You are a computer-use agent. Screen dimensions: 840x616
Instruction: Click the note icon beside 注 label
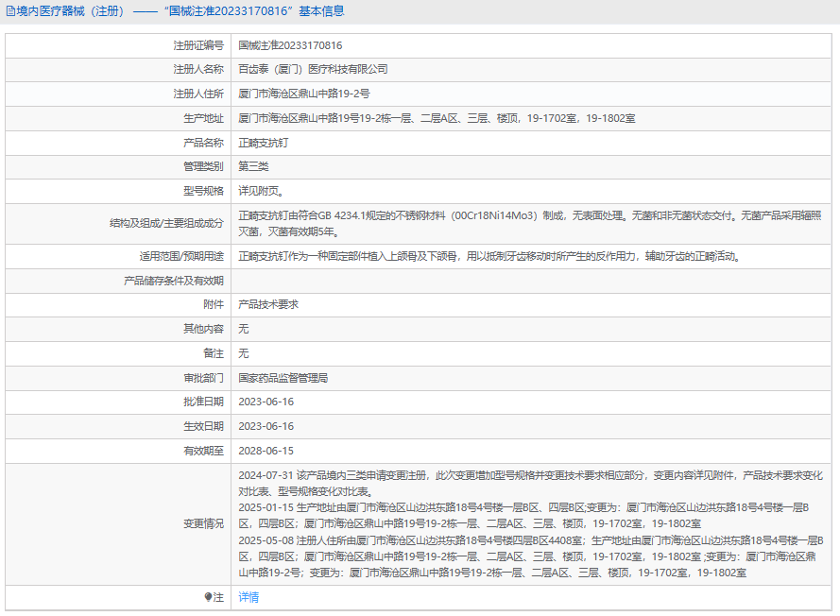[209, 597]
